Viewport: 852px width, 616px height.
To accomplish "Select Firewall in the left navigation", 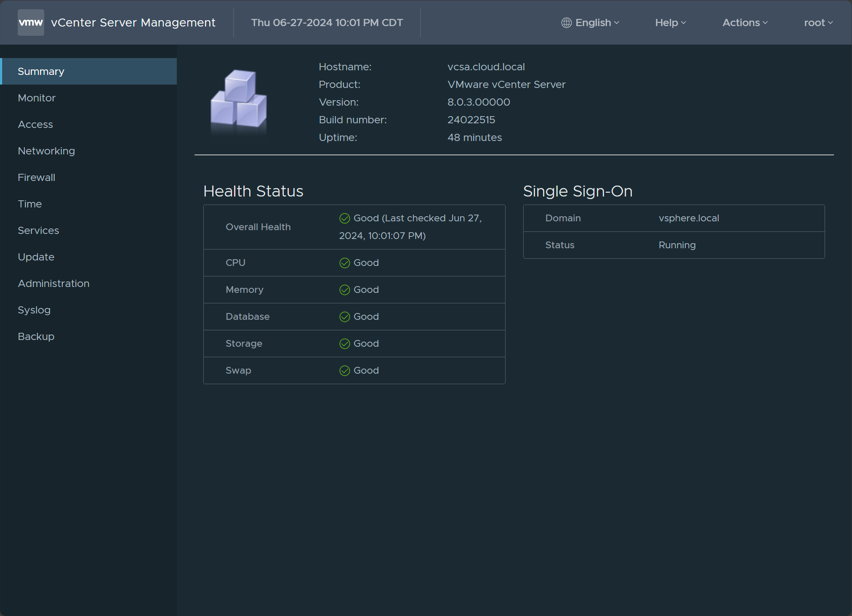I will coord(36,178).
